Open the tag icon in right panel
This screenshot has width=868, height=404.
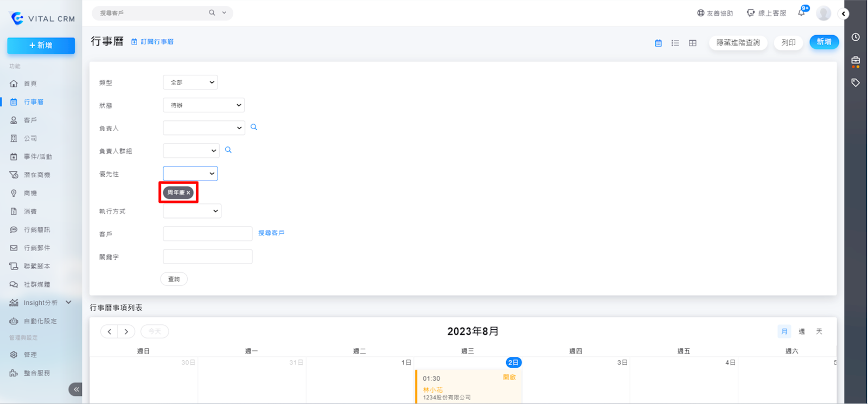tap(856, 83)
